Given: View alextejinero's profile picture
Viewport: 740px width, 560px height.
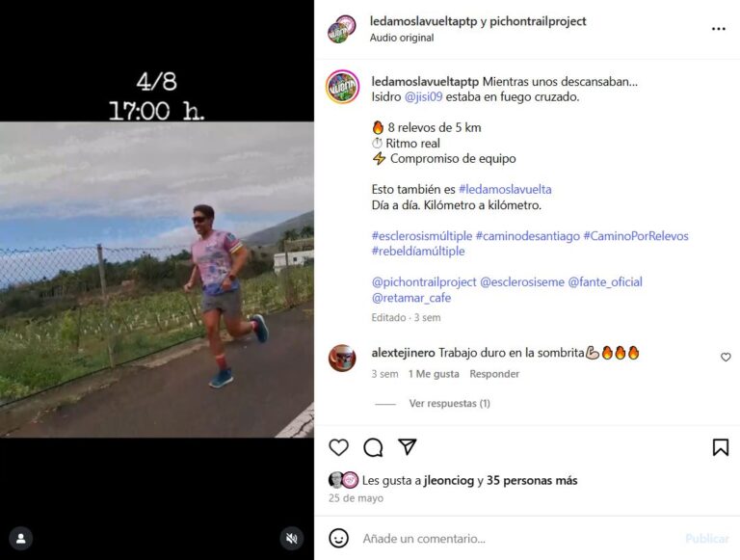Looking at the screenshot, I should coord(342,359).
